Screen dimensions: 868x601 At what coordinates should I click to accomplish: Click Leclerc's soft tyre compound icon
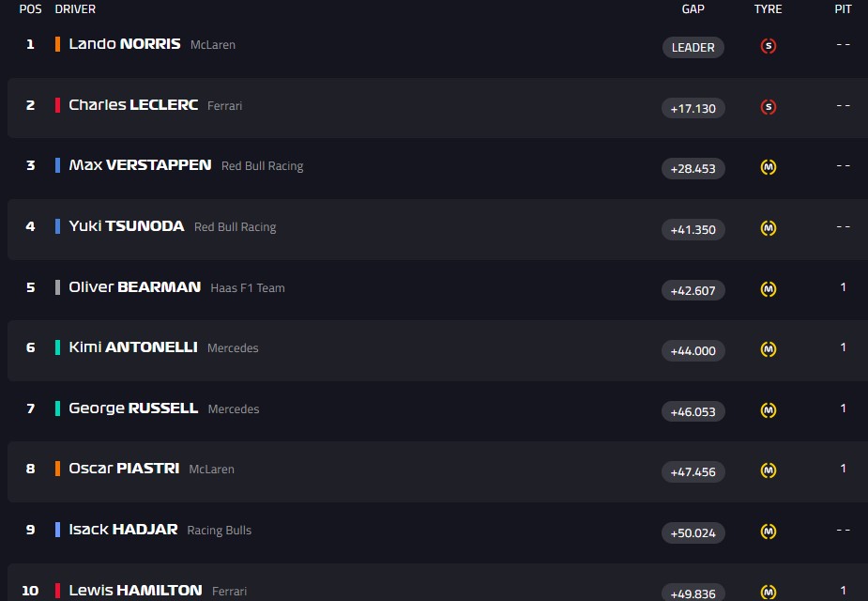tap(768, 107)
